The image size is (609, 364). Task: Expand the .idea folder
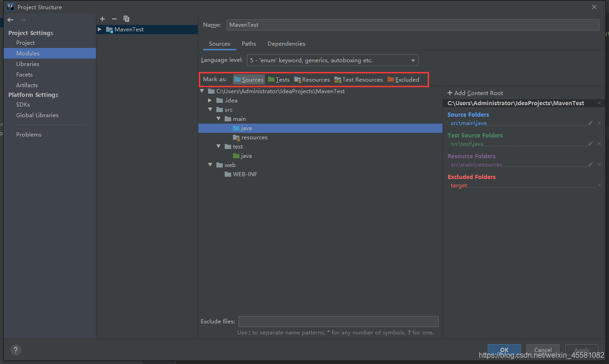[210, 101]
